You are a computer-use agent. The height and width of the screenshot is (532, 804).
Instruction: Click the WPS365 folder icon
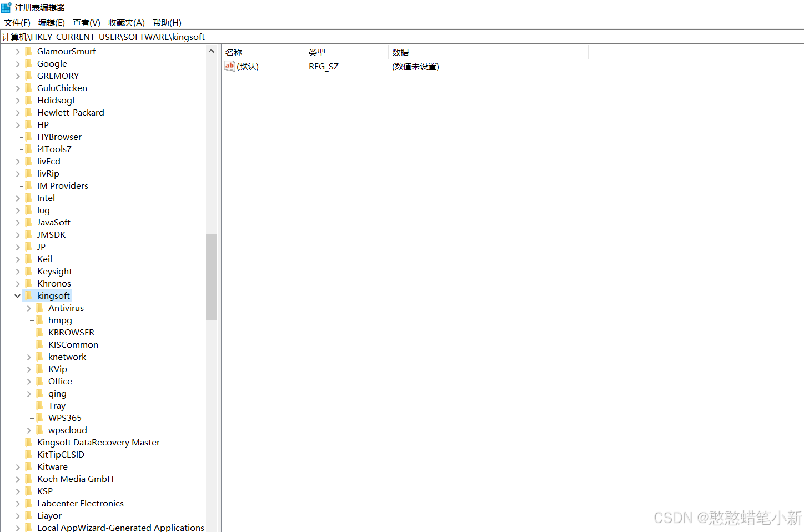pos(40,418)
